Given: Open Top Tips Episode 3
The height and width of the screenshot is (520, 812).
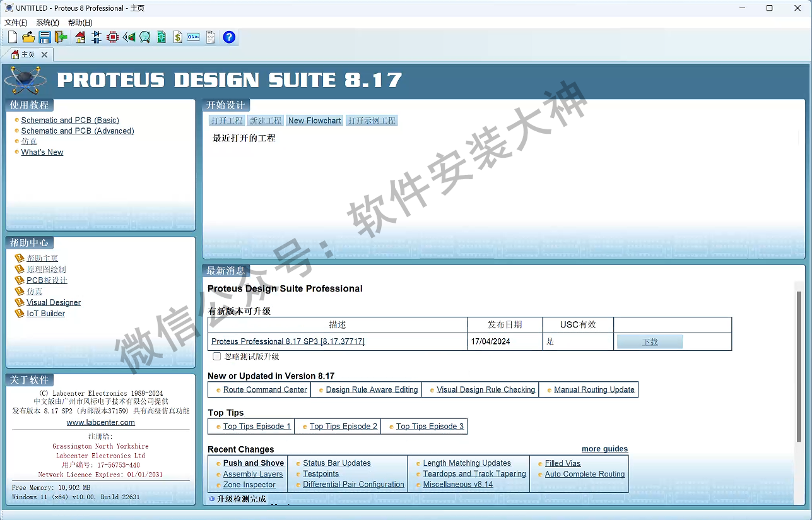Looking at the screenshot, I should [430, 426].
